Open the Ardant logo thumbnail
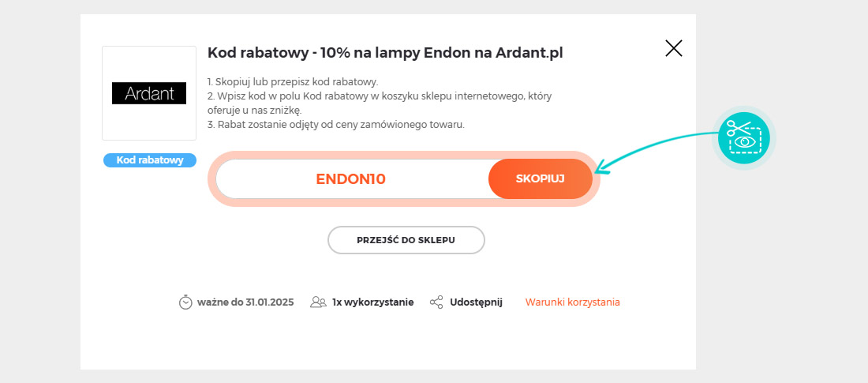The image size is (868, 383). tap(149, 93)
